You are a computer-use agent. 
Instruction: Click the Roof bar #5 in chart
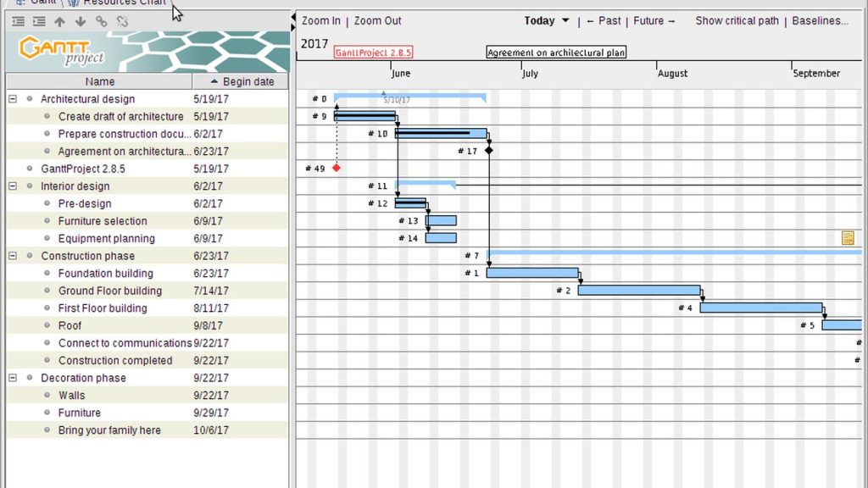(842, 324)
